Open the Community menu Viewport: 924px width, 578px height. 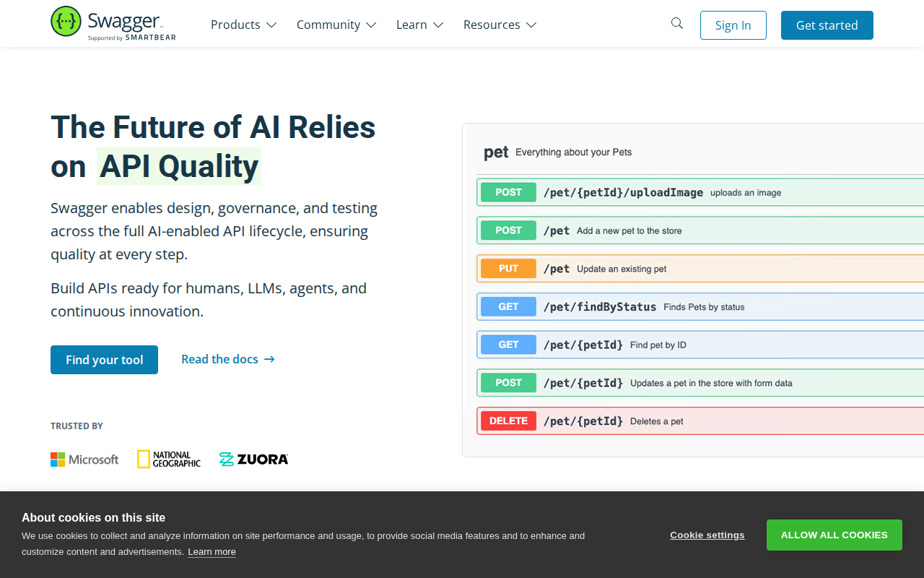(x=336, y=25)
